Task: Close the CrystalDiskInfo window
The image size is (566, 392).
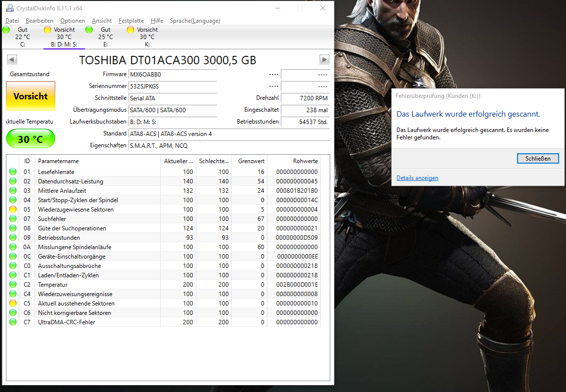Action: point(323,8)
